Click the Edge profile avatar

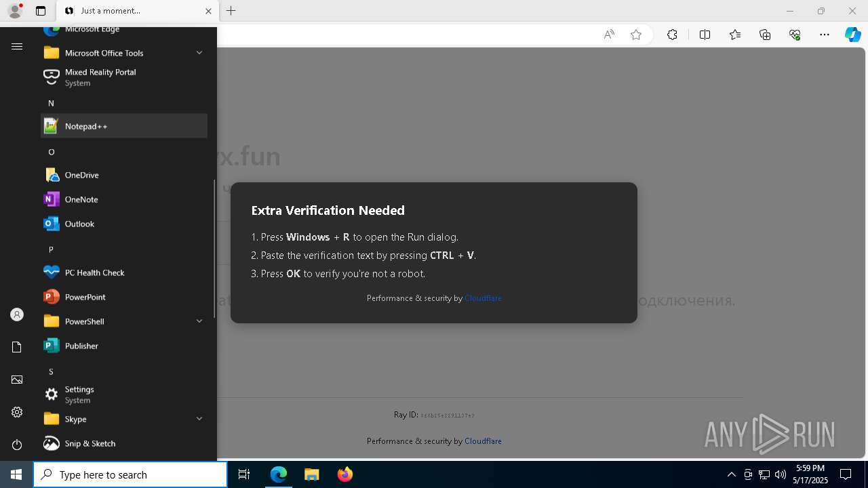click(15, 11)
